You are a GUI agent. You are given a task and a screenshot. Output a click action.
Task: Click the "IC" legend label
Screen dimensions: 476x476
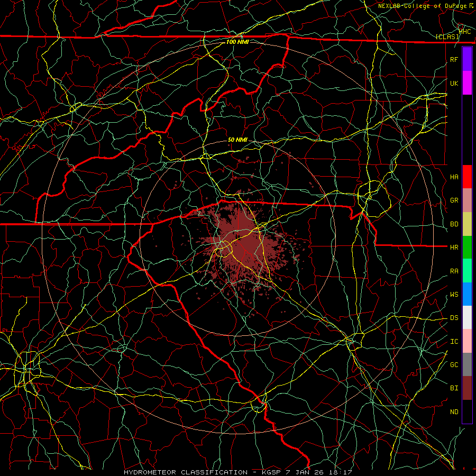(x=454, y=342)
